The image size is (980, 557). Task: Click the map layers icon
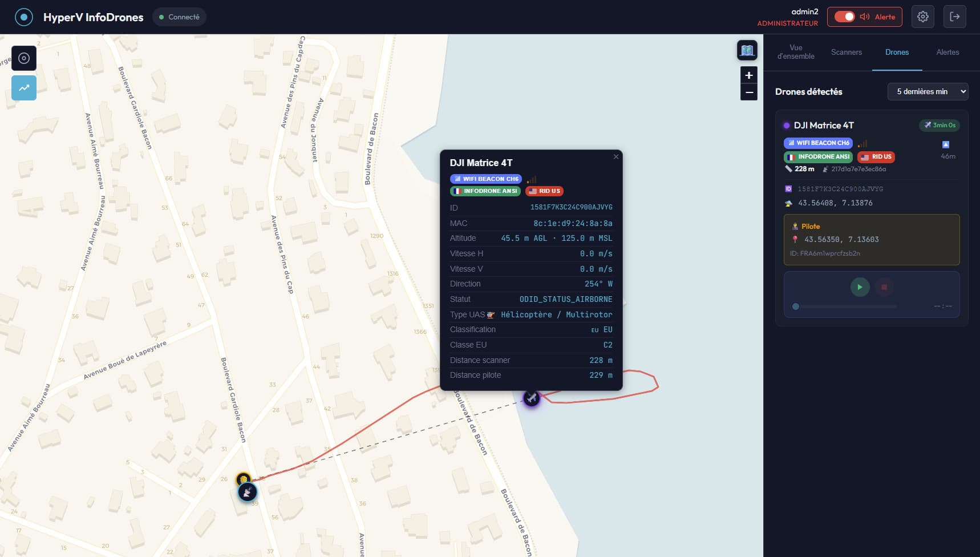point(747,50)
